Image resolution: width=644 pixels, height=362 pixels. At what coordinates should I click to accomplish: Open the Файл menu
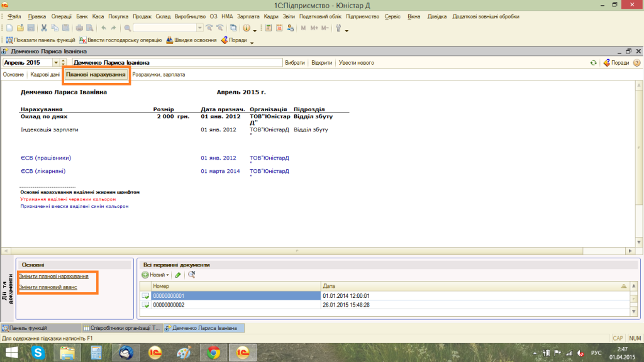14,17
